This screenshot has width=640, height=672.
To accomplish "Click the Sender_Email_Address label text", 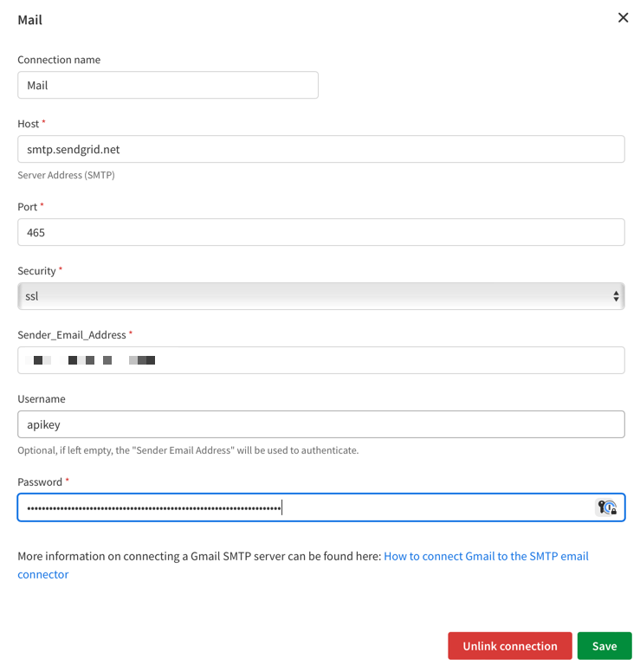I will pos(71,334).
